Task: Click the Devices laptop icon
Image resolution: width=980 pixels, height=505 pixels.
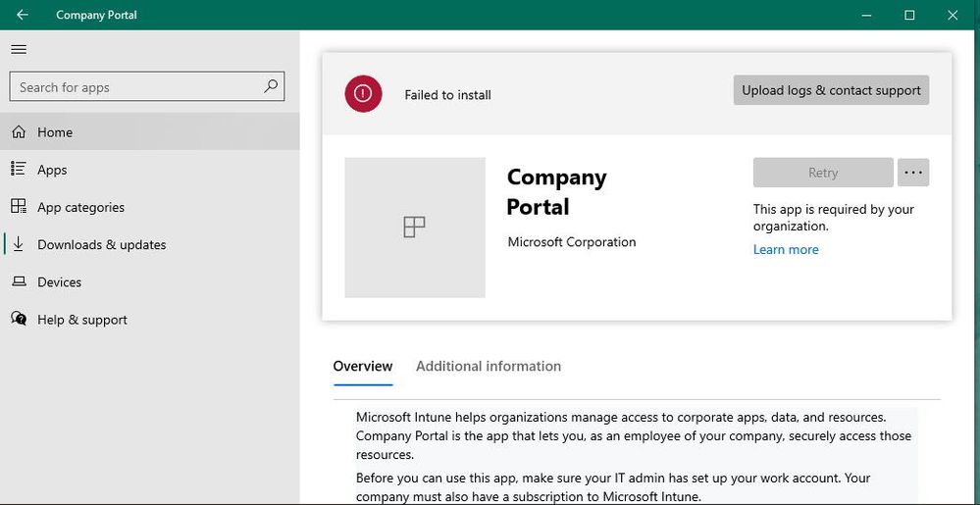Action: pos(19,282)
